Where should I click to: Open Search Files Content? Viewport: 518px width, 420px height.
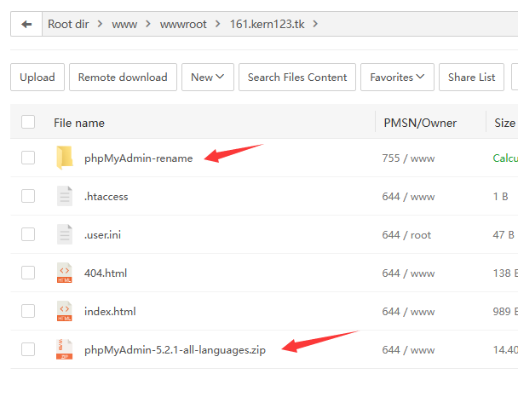(297, 78)
